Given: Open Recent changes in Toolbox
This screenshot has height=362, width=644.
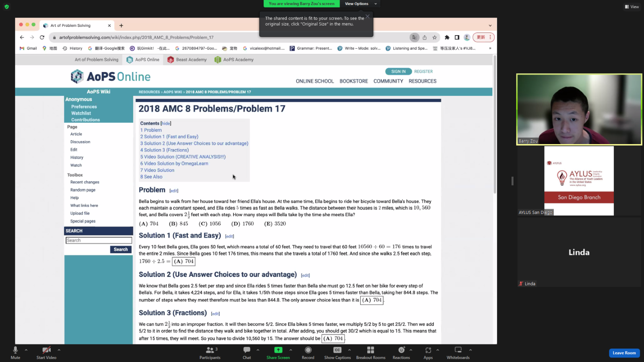Looking at the screenshot, I should click(x=85, y=182).
